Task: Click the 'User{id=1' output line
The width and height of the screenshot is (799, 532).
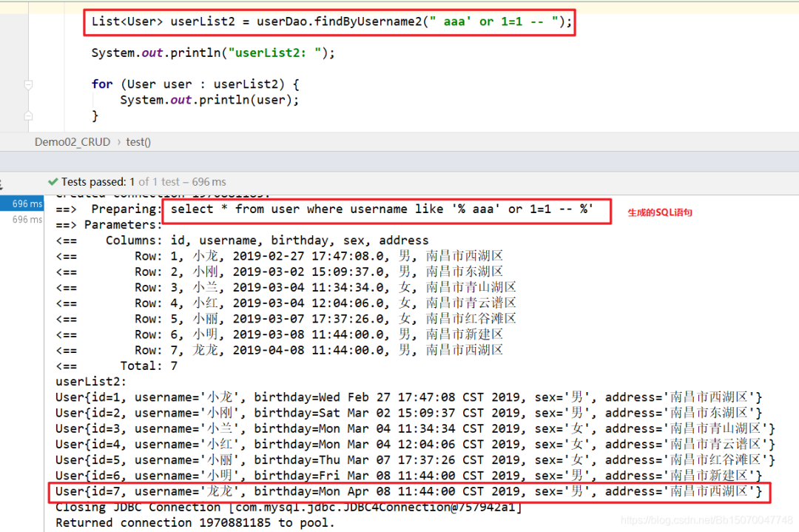Action: point(408,397)
